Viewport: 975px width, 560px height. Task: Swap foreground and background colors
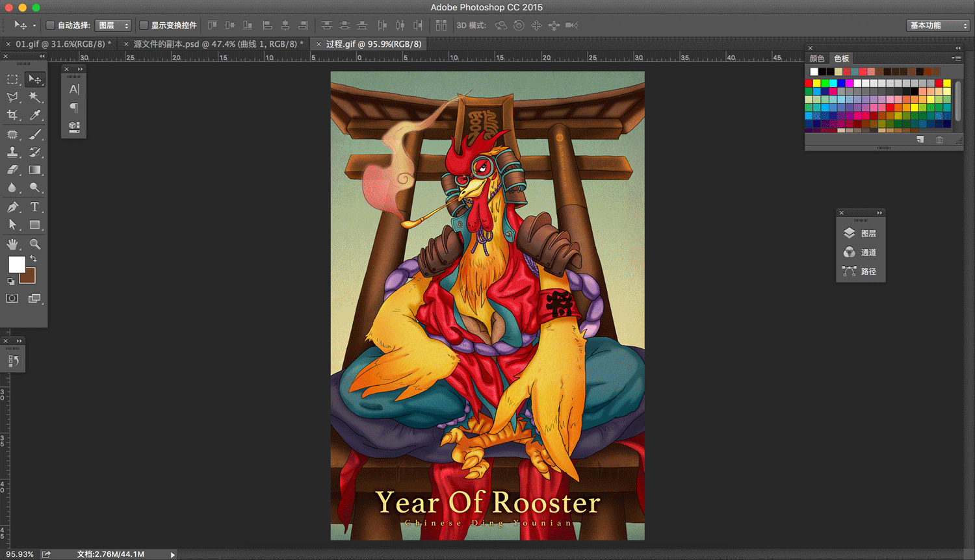pyautogui.click(x=34, y=259)
